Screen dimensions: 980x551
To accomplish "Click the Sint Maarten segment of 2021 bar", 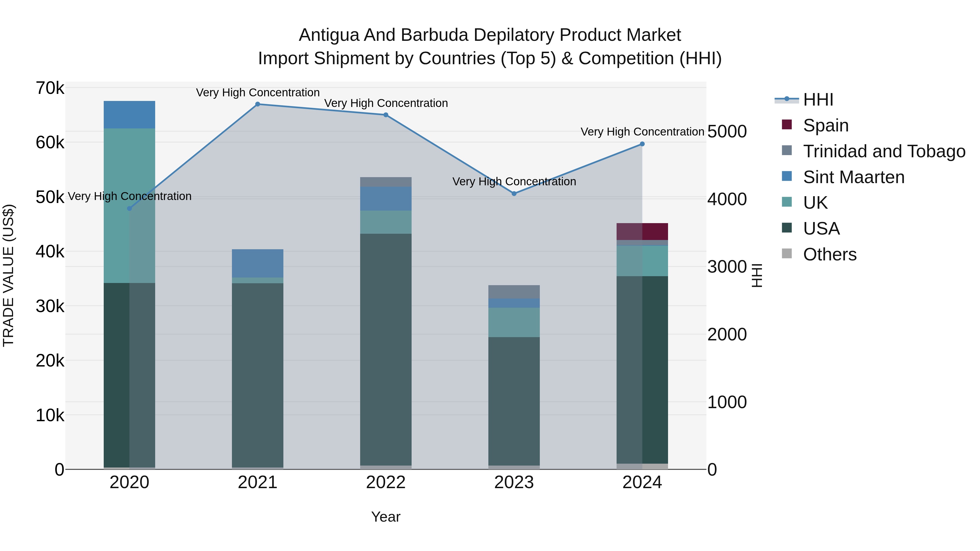I will (x=258, y=263).
